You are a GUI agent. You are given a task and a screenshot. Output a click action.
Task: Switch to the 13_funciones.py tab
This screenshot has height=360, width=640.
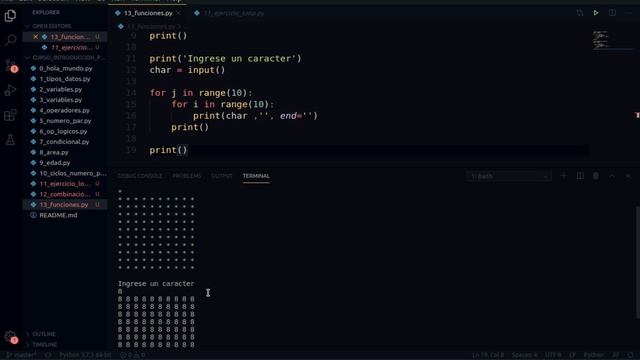click(148, 13)
